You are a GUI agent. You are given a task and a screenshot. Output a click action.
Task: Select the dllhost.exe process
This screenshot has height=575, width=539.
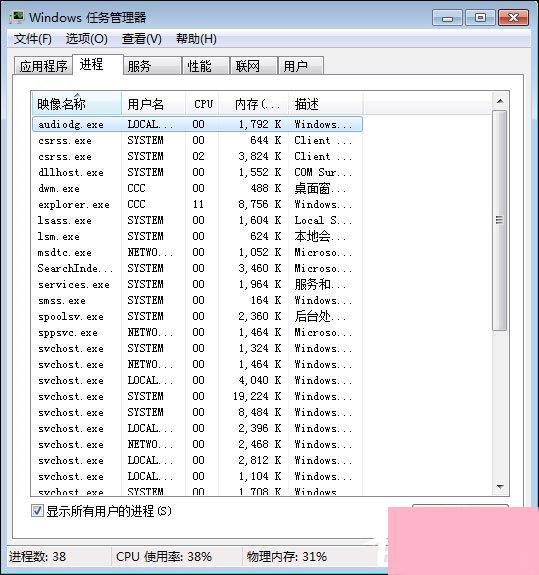(197, 172)
